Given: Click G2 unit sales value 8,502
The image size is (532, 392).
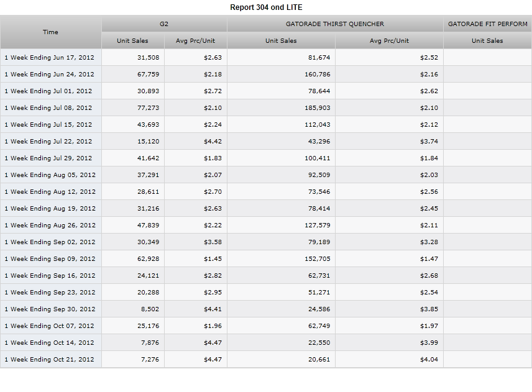Looking at the screenshot, I should pyautogui.click(x=150, y=309).
